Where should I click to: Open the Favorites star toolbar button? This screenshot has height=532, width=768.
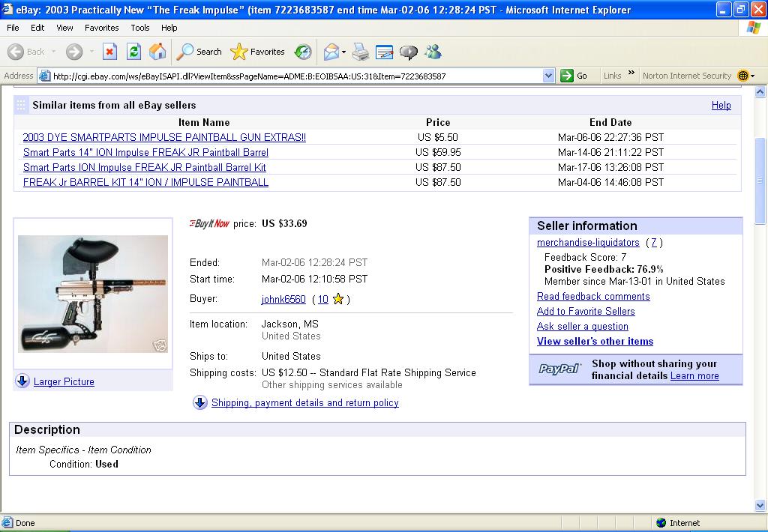258,52
